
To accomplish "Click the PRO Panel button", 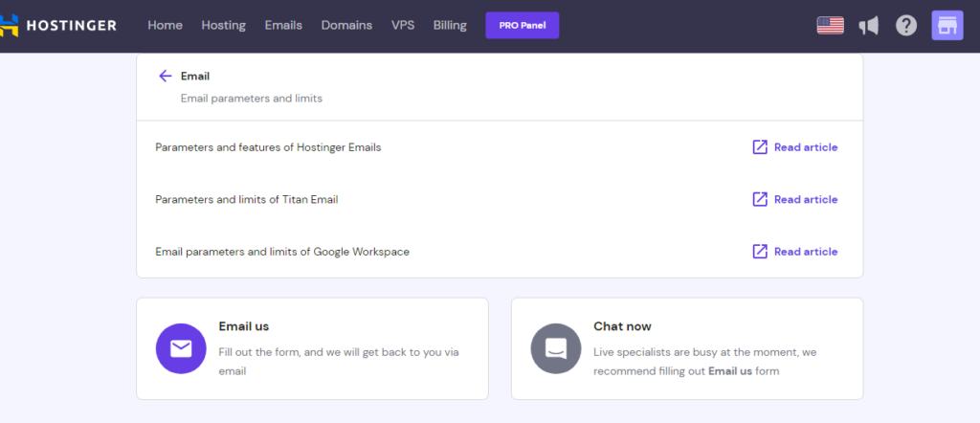I will [x=522, y=26].
